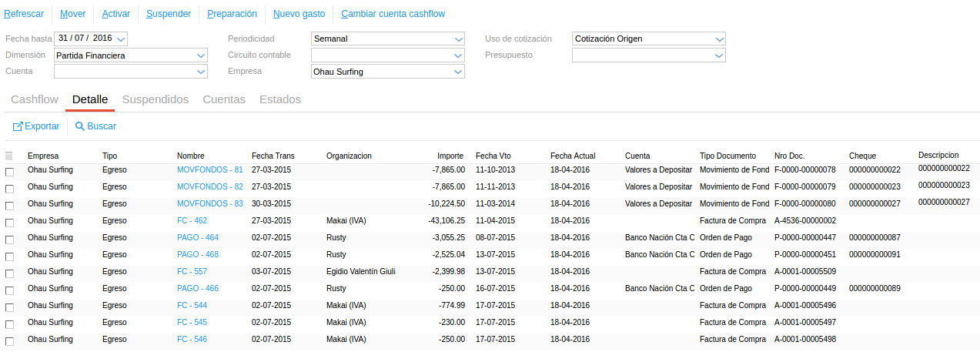Open the FC - 557 invoice link
The height and width of the screenshot is (352, 980).
tap(192, 272)
